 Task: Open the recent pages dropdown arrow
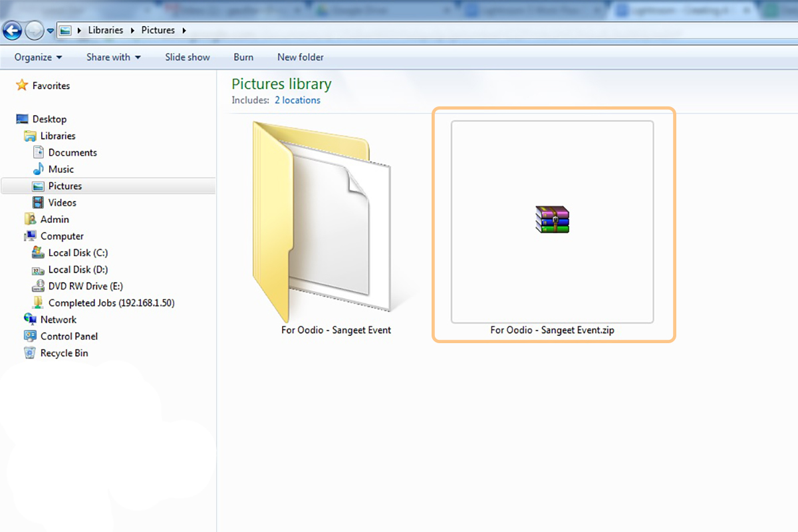click(51, 31)
